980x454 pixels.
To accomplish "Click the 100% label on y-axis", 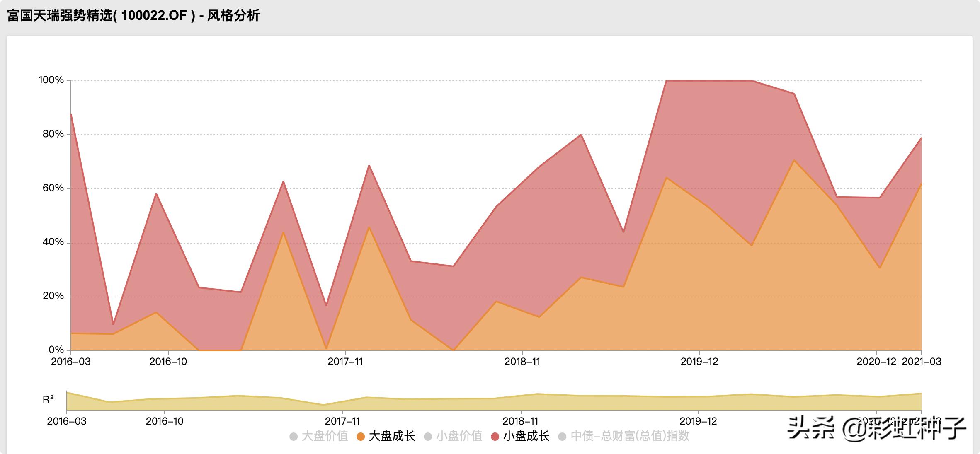I will 51,80.
